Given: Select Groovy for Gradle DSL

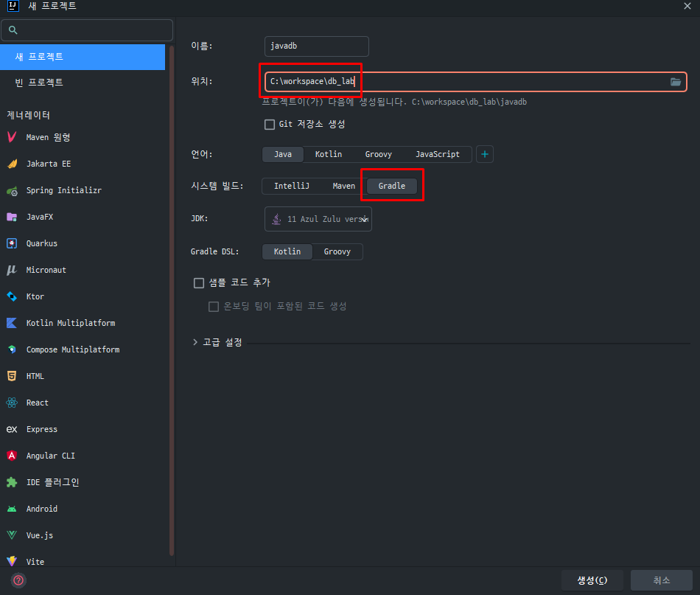Looking at the screenshot, I should tap(337, 252).
